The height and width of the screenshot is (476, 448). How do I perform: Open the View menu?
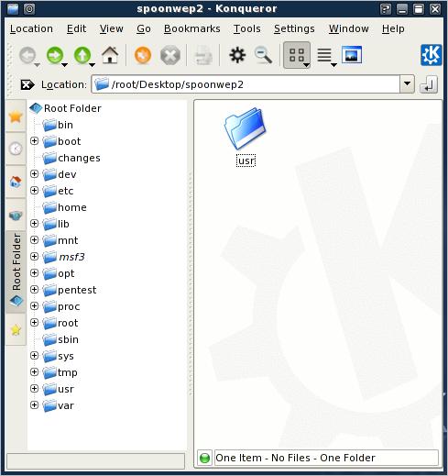coord(112,28)
